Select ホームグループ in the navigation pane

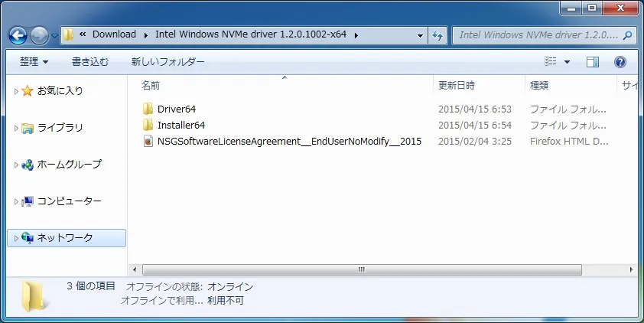click(x=69, y=164)
